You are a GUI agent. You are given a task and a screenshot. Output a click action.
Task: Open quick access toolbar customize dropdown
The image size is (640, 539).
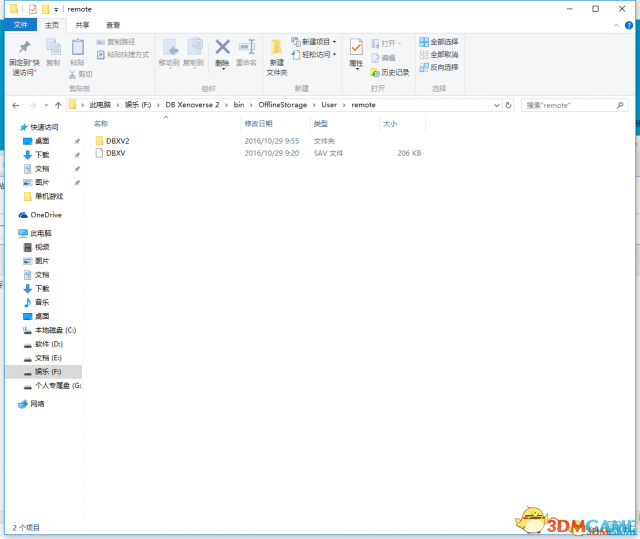56,9
